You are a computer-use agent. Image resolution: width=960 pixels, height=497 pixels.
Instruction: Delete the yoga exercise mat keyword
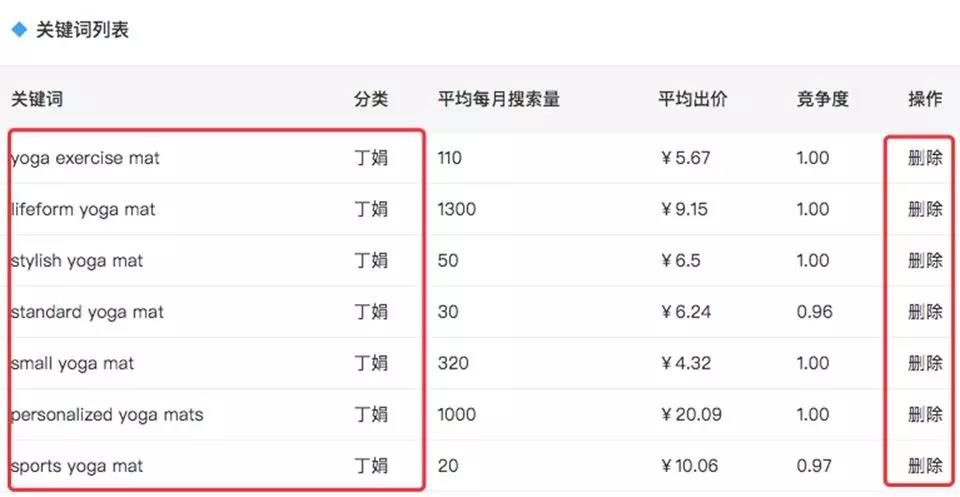click(x=925, y=158)
